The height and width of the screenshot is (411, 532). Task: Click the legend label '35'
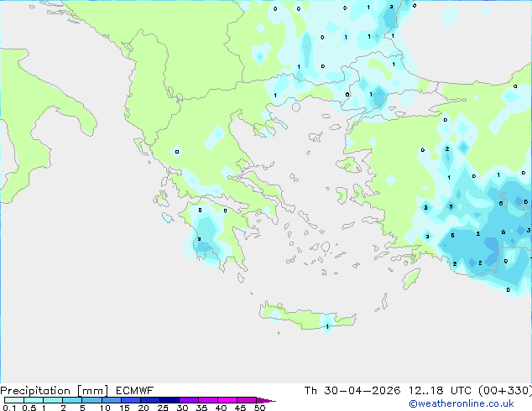tap(201, 408)
